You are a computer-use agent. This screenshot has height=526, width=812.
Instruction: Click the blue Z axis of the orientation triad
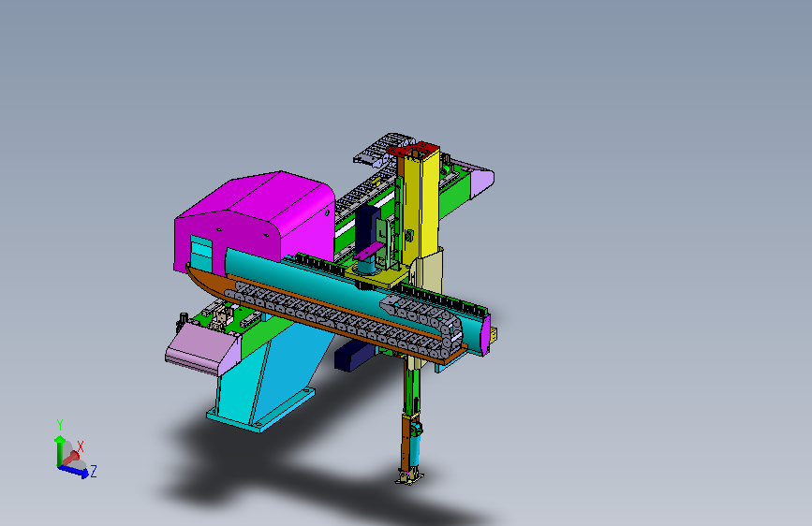(x=75, y=471)
